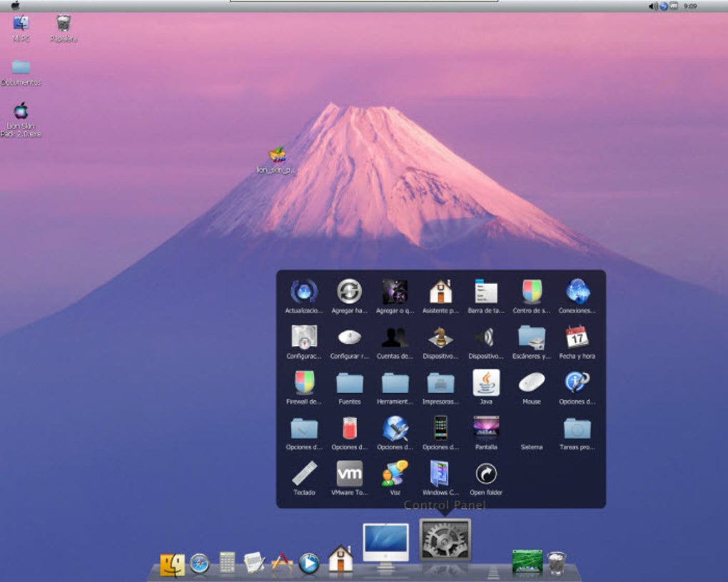The image size is (728, 582).
Task: Launch Safari compass in the dock
Action: (x=200, y=564)
